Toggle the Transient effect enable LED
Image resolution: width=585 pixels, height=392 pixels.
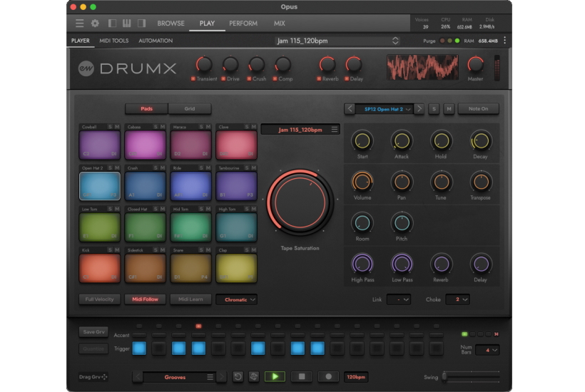click(193, 78)
